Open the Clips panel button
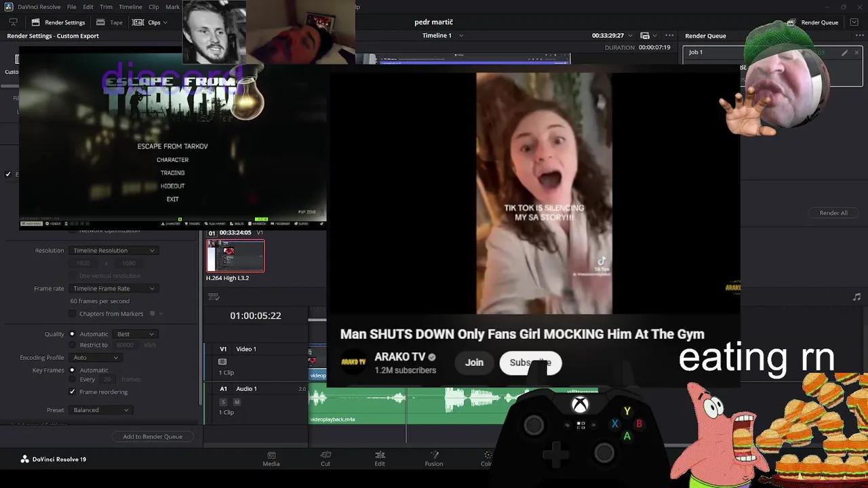The height and width of the screenshot is (488, 868). click(146, 22)
